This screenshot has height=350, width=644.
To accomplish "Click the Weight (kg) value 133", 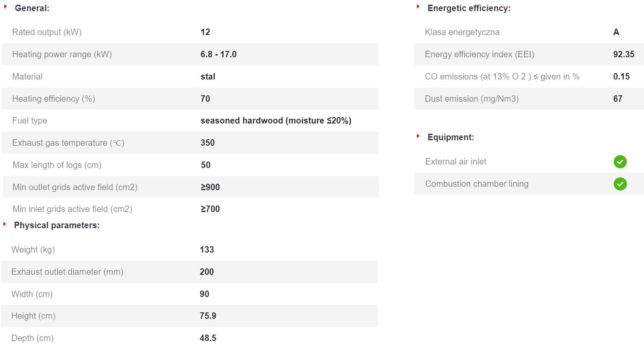I will point(207,250).
